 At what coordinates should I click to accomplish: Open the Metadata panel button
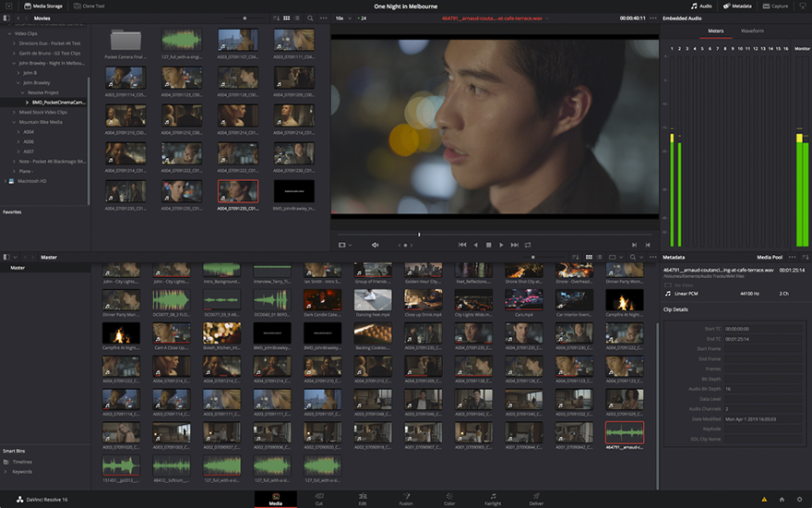[x=737, y=6]
